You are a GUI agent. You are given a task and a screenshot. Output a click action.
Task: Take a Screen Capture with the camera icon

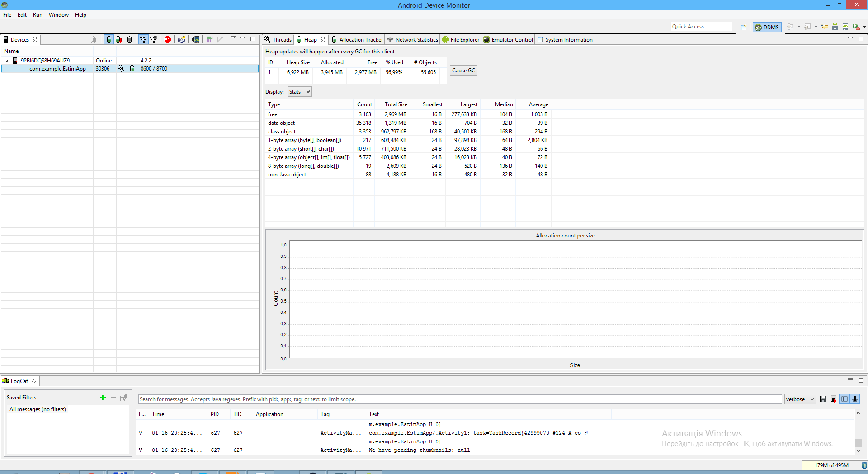point(182,40)
